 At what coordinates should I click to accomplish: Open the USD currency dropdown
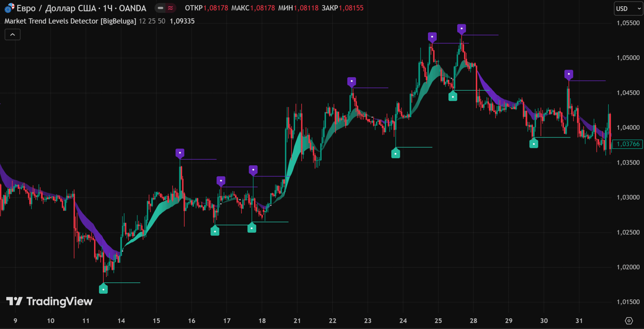point(628,9)
